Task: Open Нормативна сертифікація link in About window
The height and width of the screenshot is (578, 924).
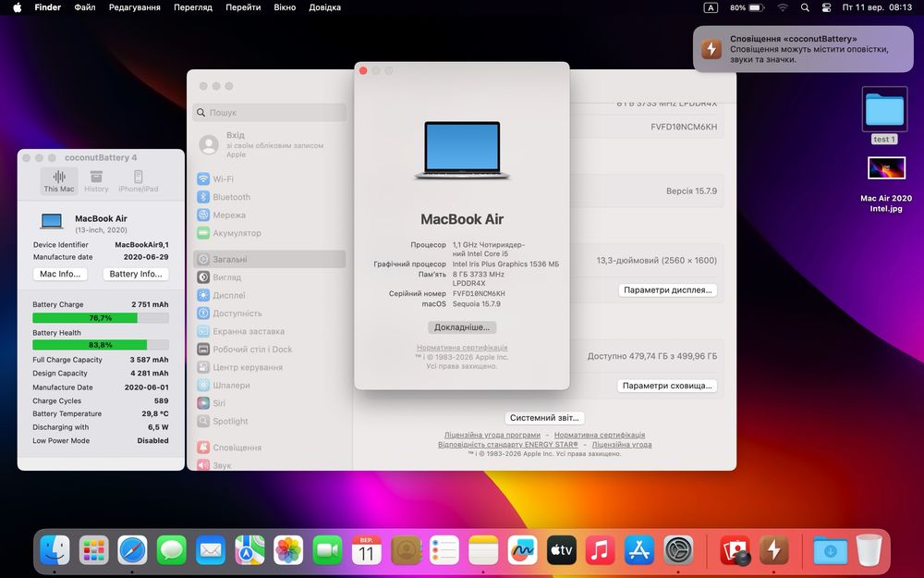Action: coord(462,348)
